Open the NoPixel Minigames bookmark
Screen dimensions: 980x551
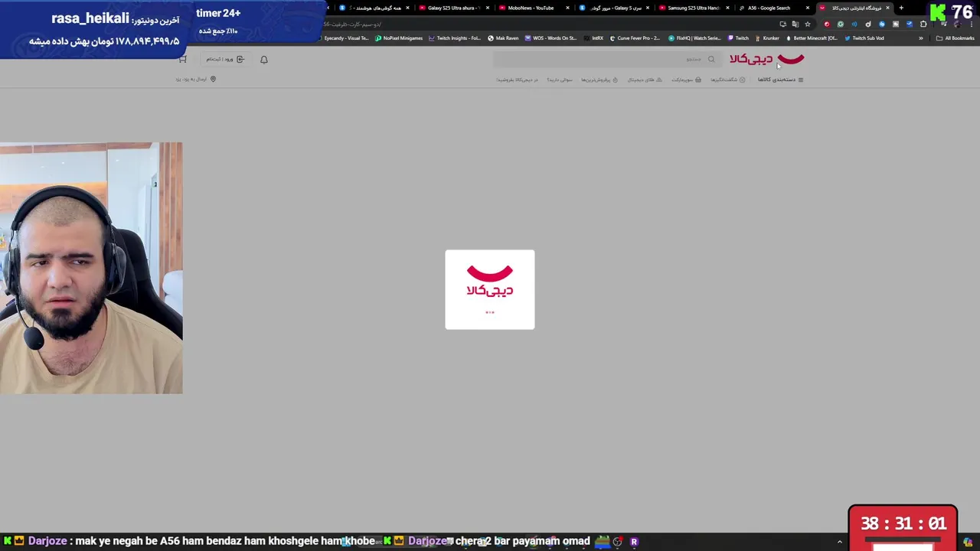399,38
